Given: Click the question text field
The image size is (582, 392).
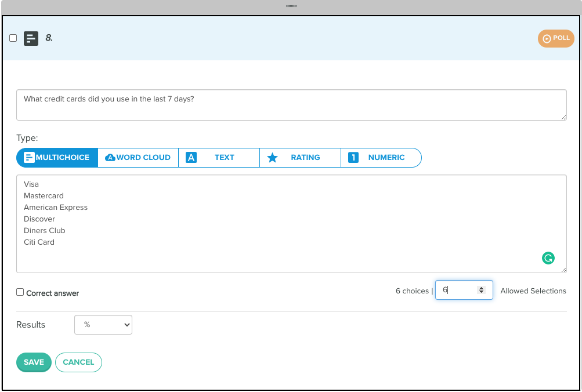Looking at the screenshot, I should tap(291, 105).
